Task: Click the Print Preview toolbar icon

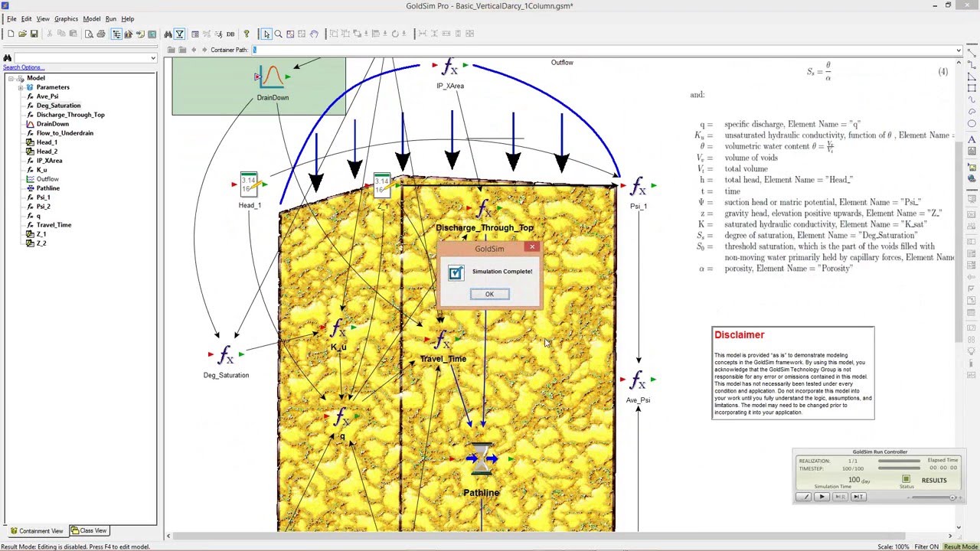Action: pos(89,34)
